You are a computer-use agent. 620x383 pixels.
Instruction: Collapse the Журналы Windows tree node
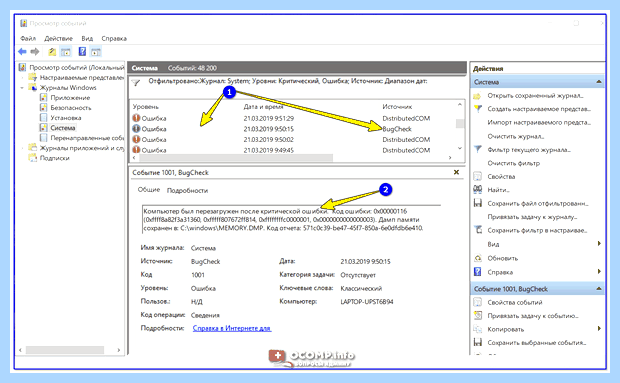pos(22,87)
